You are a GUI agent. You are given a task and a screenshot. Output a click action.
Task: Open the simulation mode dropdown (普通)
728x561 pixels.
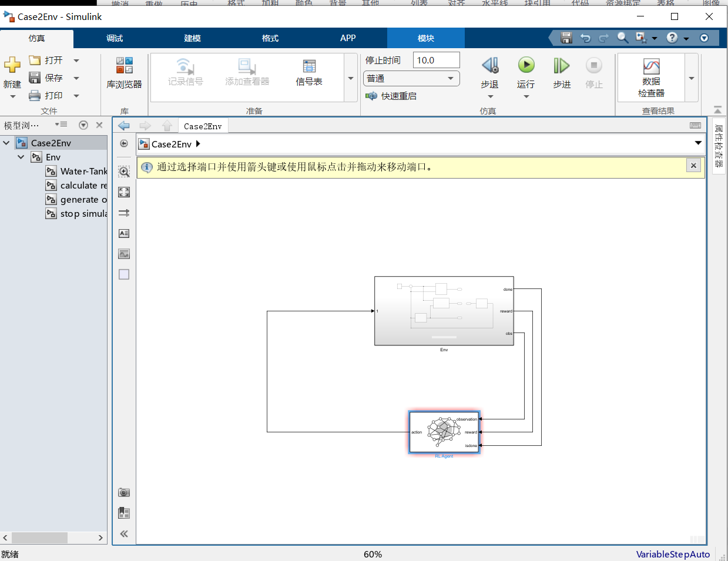point(411,78)
